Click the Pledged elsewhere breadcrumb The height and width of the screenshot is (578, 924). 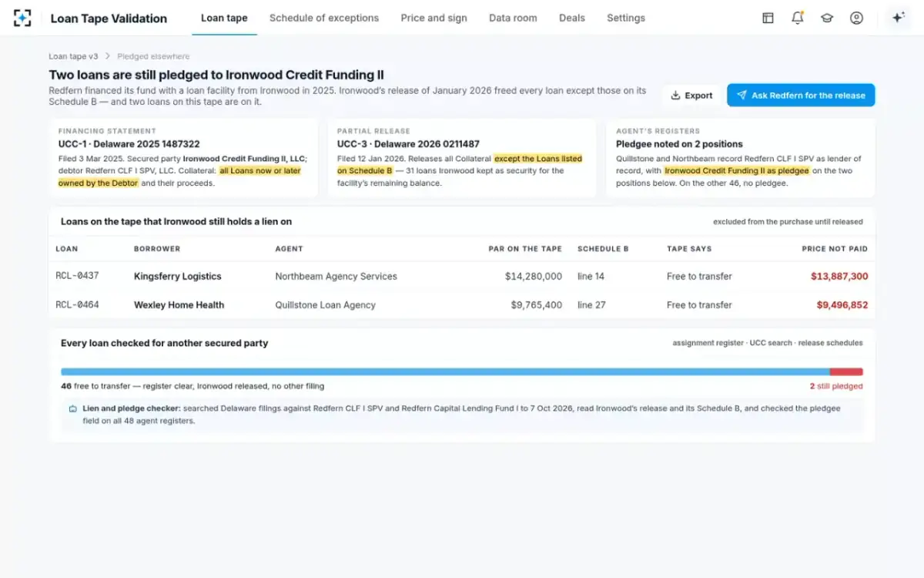(x=153, y=56)
